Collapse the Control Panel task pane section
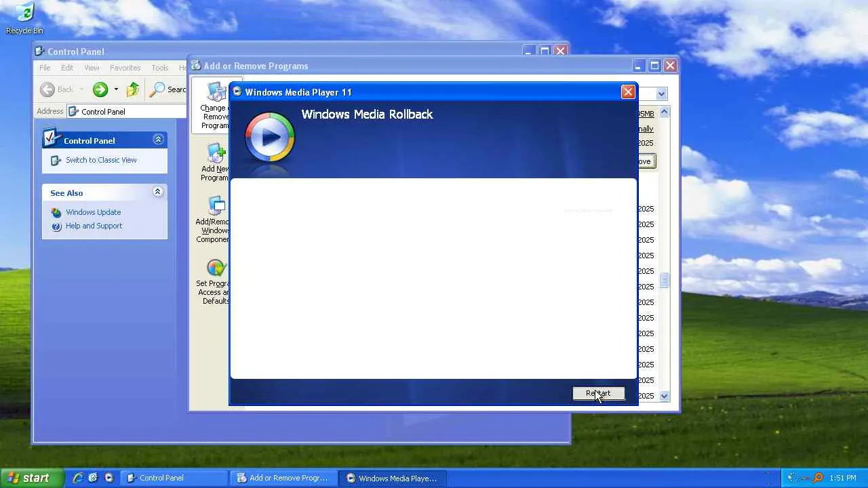 158,140
